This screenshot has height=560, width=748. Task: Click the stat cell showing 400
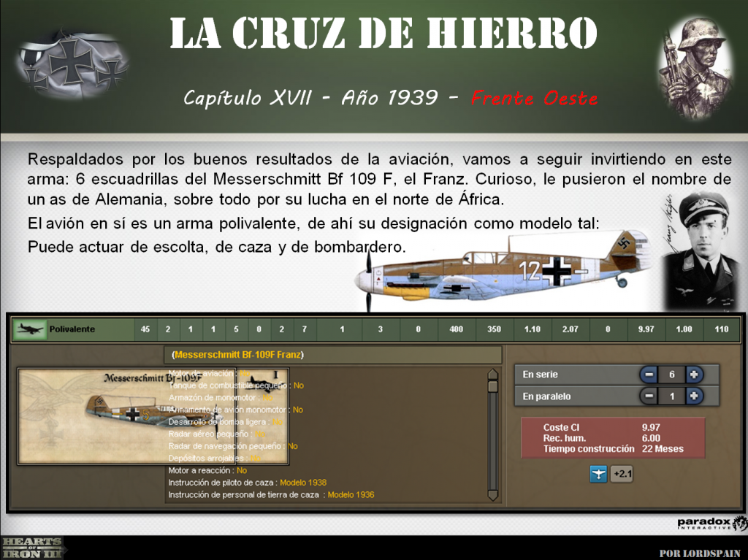click(x=456, y=329)
